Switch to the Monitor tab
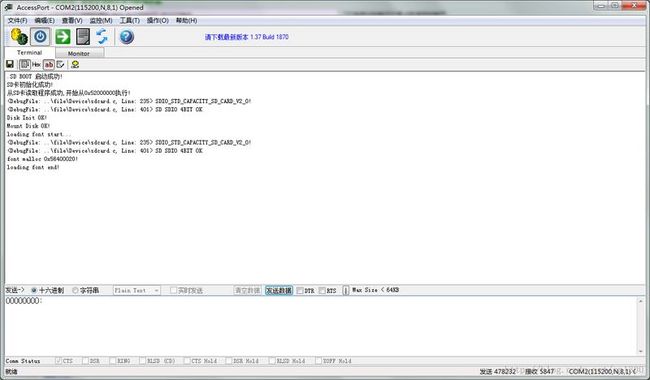650x380 pixels. 79,53
